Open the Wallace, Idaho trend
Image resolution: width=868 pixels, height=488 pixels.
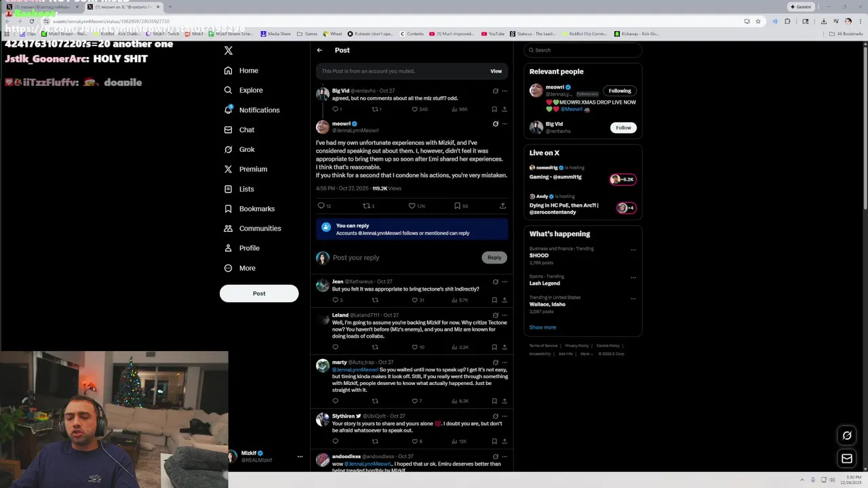[x=583, y=304]
